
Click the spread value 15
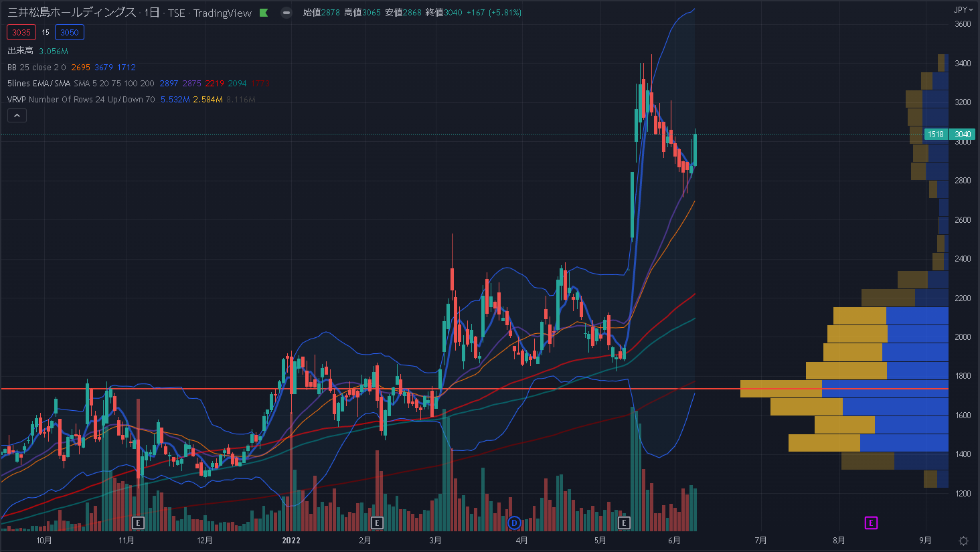46,32
